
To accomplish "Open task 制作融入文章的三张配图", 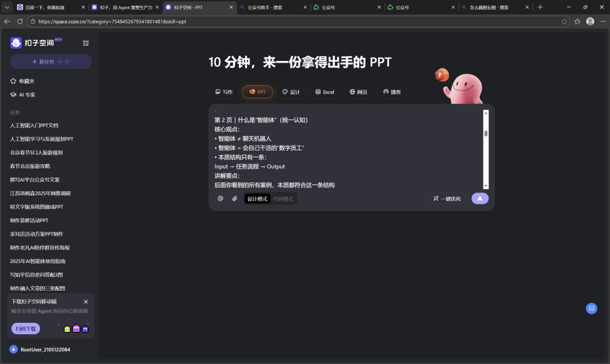I will pyautogui.click(x=37, y=288).
